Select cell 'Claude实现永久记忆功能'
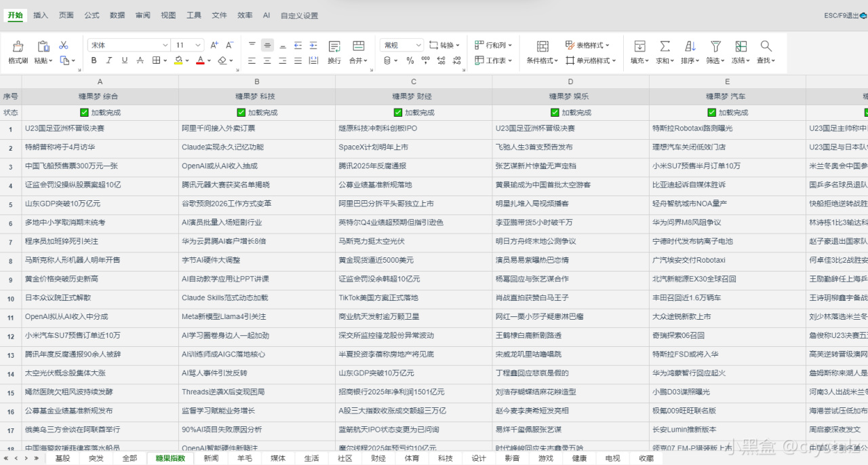The image size is (868, 465). (257, 147)
